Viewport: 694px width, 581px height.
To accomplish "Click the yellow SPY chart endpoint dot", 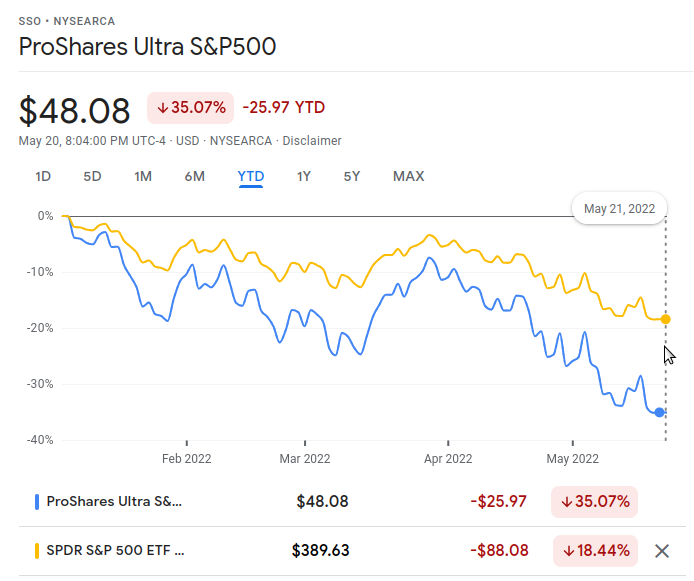I will [x=665, y=319].
